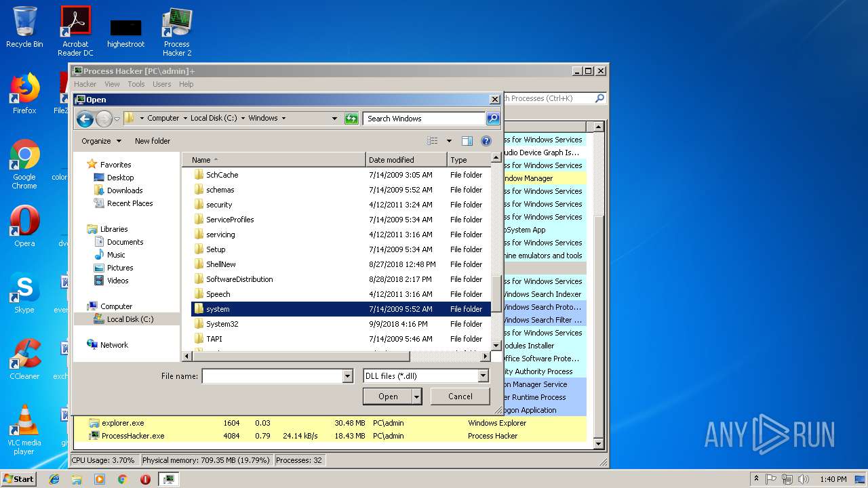Open view options dropdown arrow
Screen dimensions: 868x488
coord(449,141)
